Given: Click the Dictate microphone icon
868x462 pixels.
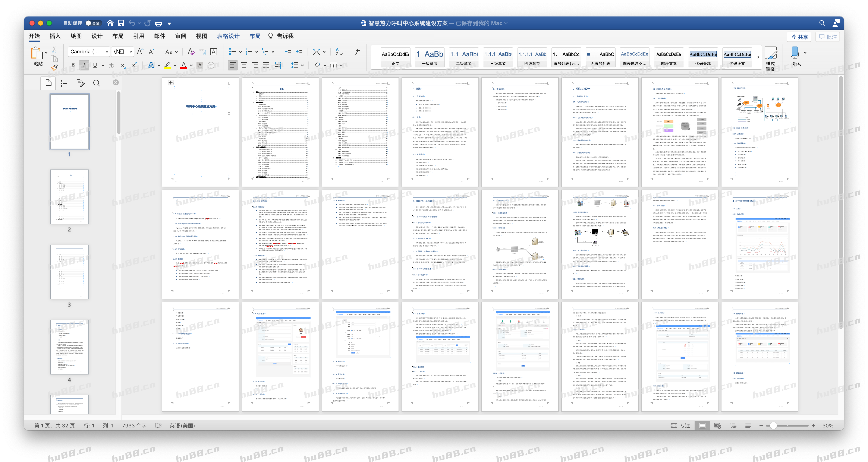Looking at the screenshot, I should 795,53.
